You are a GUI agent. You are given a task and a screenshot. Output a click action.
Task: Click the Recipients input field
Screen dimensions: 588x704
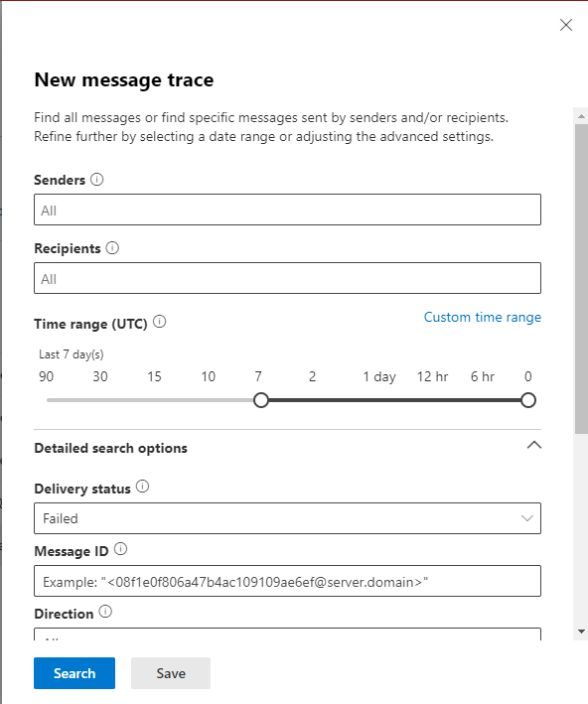click(287, 278)
